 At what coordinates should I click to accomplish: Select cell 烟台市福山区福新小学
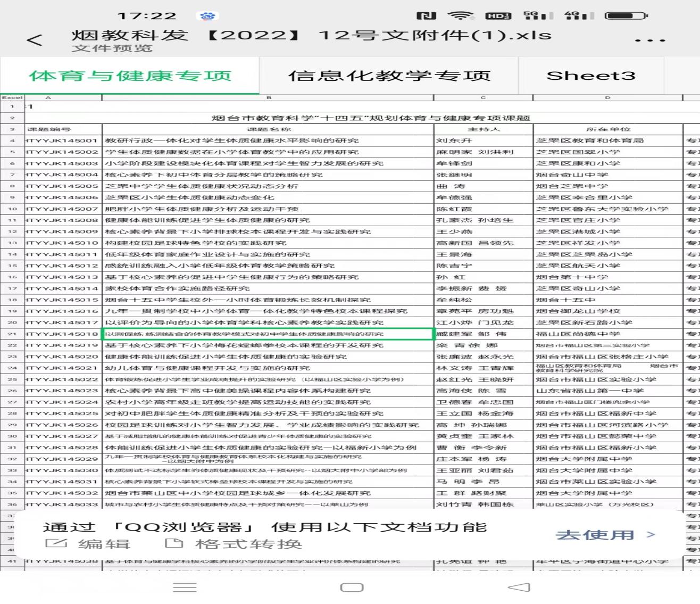[x=608, y=448]
